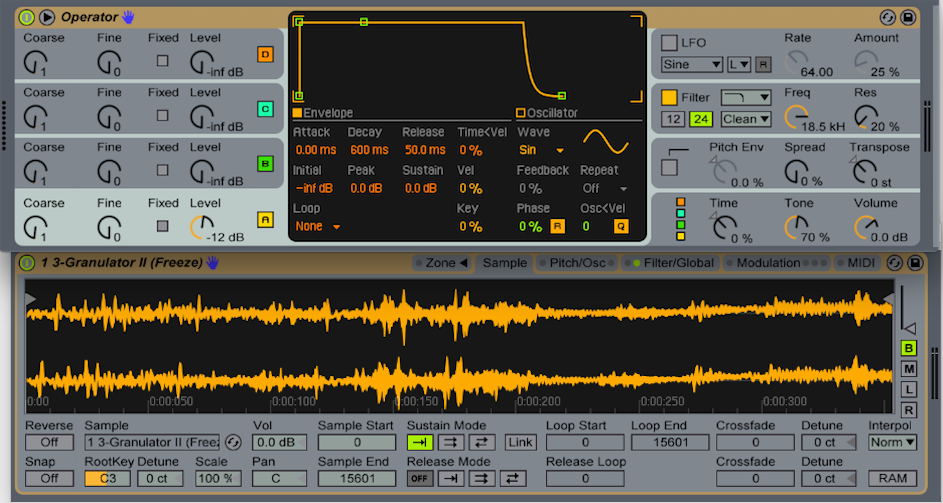
Task: Click LFO retrigger R button
Action: point(763,64)
